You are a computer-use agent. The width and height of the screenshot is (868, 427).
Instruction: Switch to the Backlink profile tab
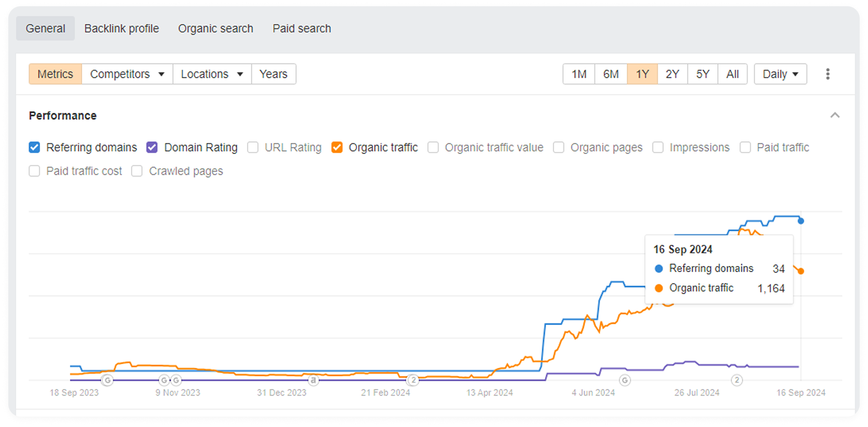[121, 28]
